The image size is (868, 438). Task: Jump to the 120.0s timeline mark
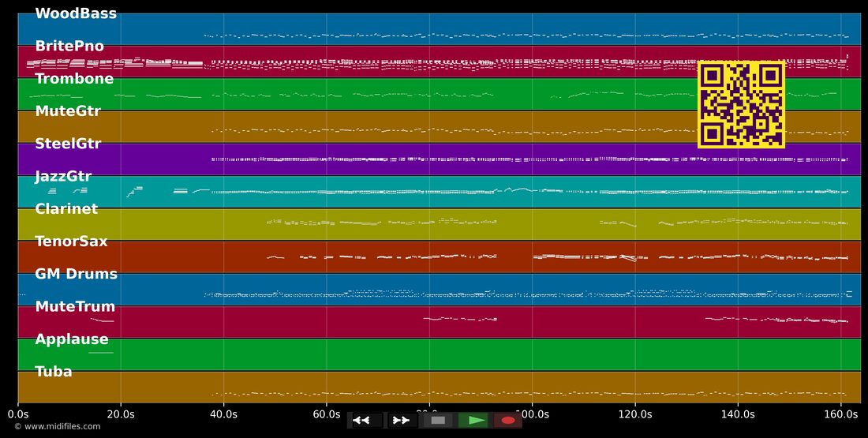tap(635, 414)
